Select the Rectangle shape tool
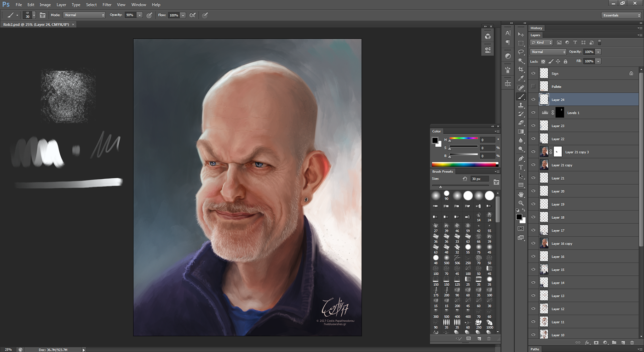The height and width of the screenshot is (352, 644). point(521,185)
